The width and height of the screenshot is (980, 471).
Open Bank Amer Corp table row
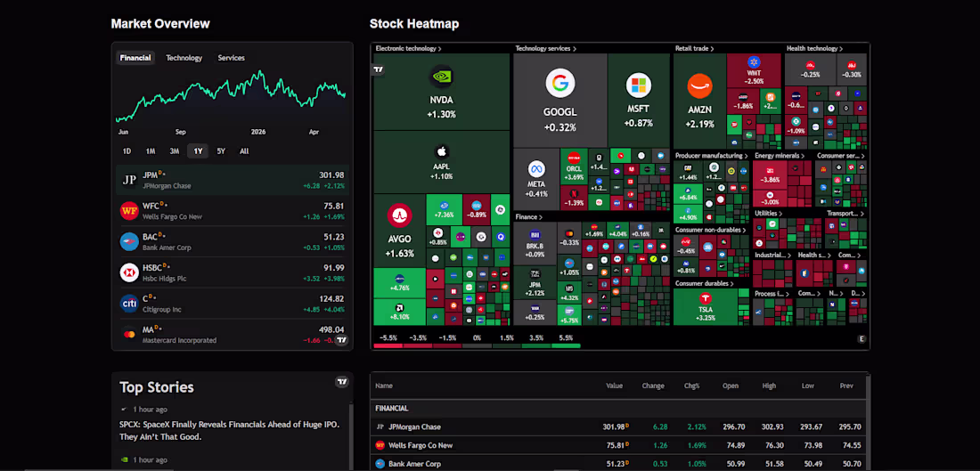(619, 464)
